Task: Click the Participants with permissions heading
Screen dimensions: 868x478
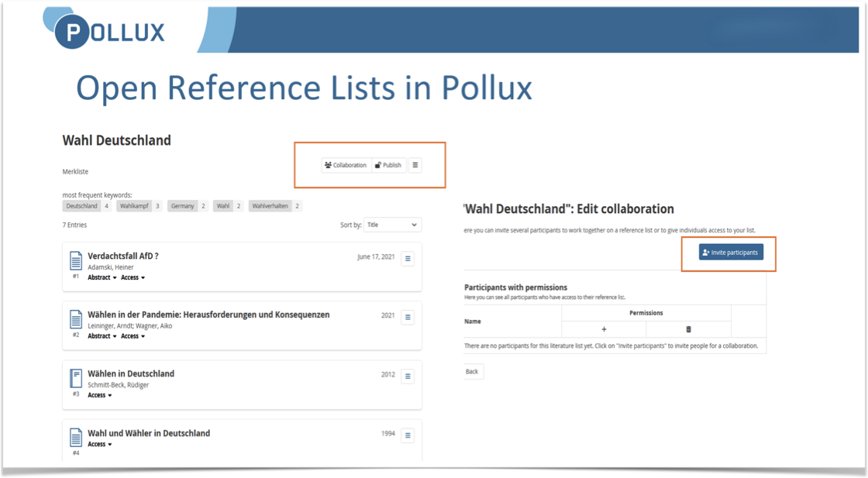Action: point(516,287)
